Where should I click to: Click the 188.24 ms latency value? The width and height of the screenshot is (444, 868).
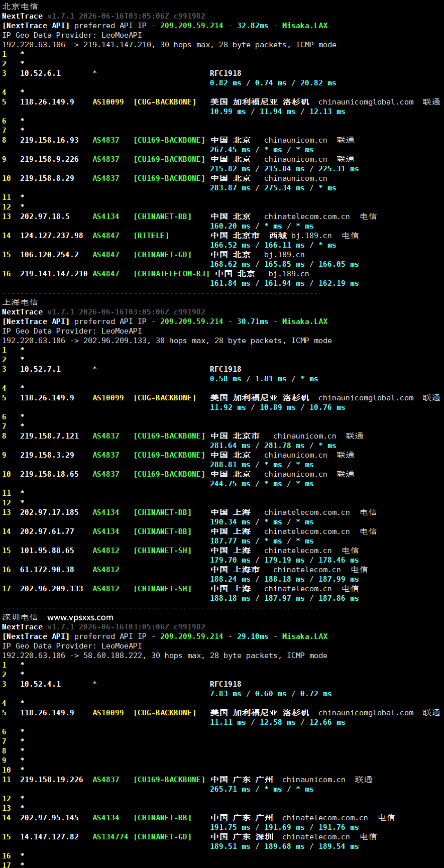(x=230, y=579)
